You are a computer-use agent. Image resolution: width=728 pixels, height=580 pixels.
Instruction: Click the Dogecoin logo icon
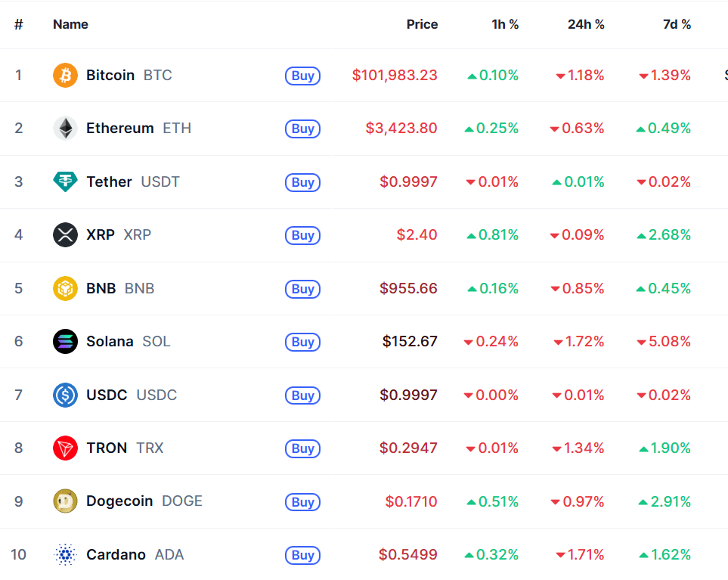[65, 501]
